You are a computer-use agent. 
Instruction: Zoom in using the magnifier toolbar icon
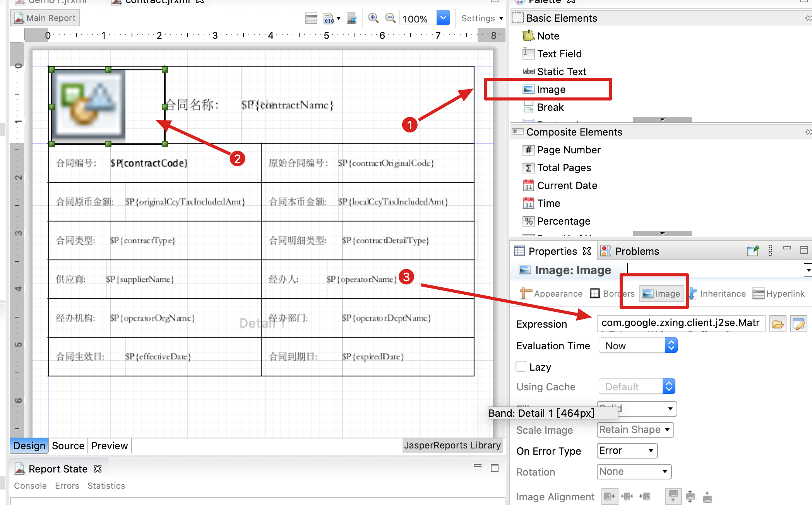click(x=373, y=18)
